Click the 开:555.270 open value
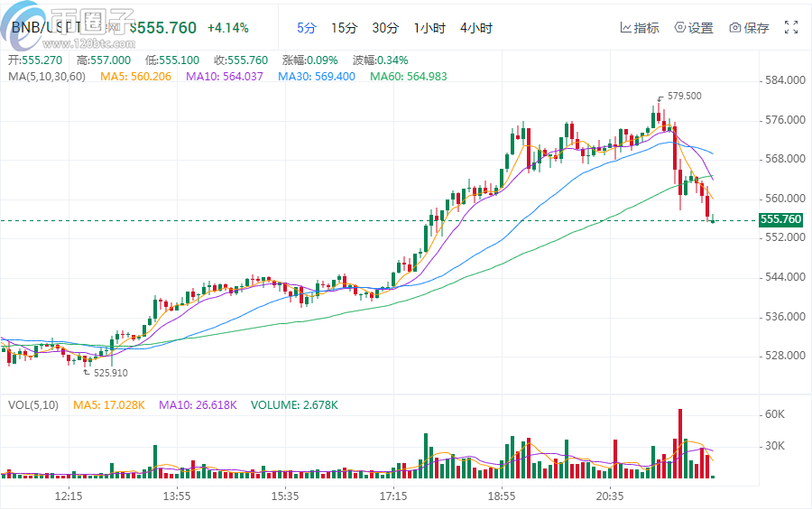 [x=34, y=60]
